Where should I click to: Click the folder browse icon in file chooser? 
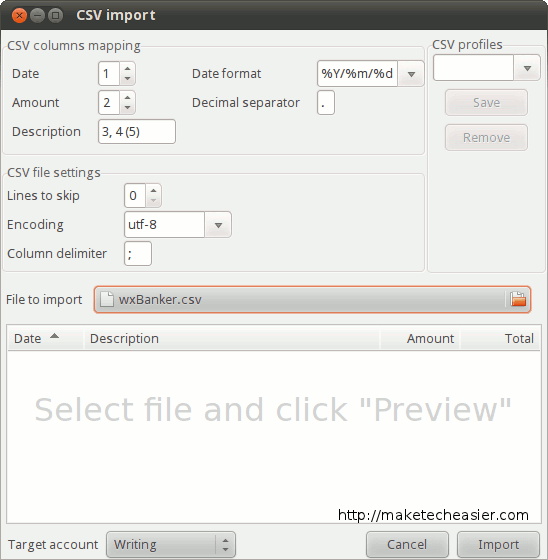coord(518,299)
